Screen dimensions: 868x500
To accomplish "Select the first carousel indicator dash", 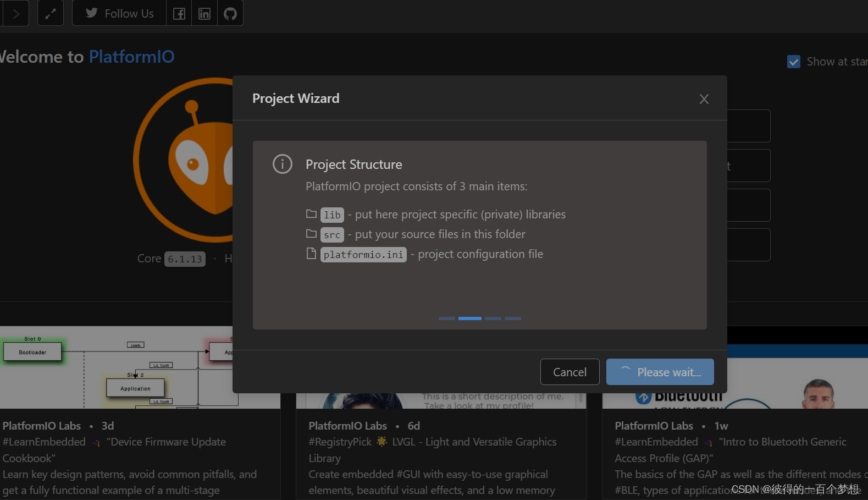I will coord(447,318).
